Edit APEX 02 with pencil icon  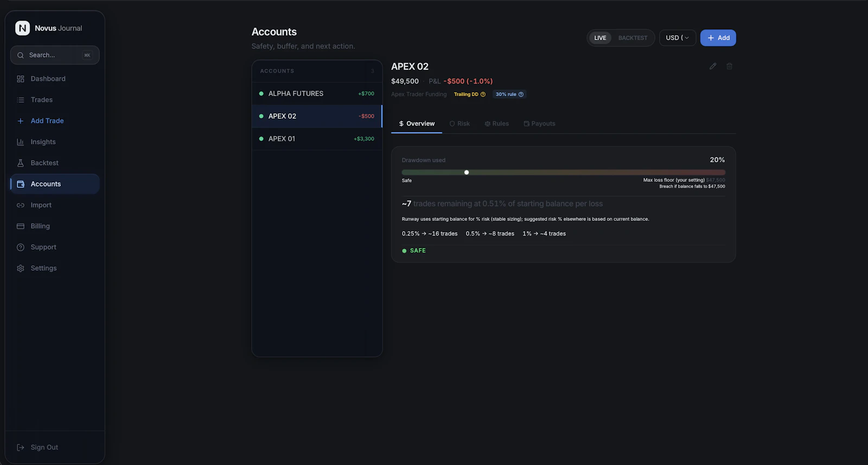pyautogui.click(x=713, y=66)
